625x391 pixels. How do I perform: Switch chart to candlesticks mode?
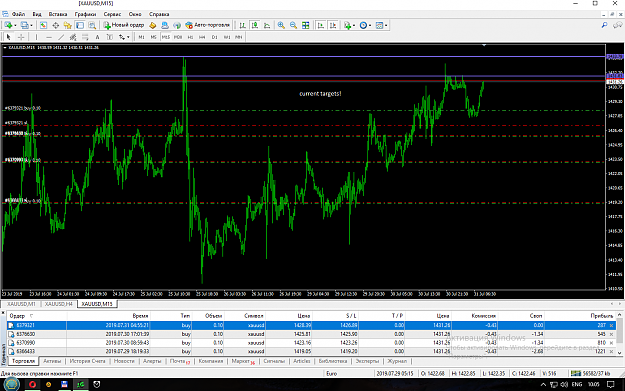(x=255, y=25)
